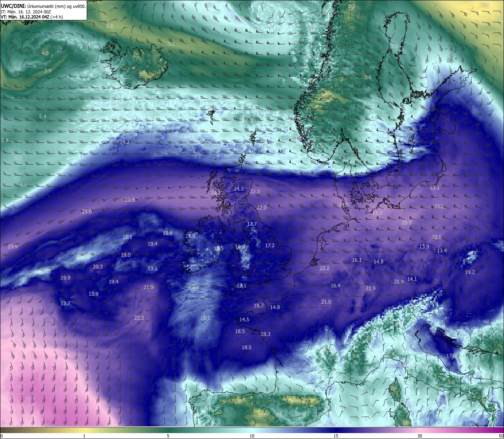Select the "3.1" value east of Iceland
Screen dimensions: 504x439
point(171,44)
